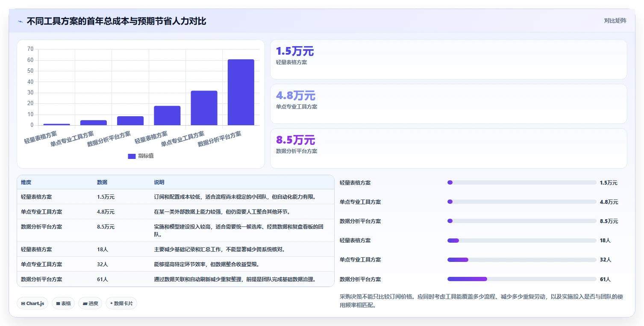Viewport: 644px width, 326px height.
Task: Click the large 8.5万元 card value
Action: [296, 140]
